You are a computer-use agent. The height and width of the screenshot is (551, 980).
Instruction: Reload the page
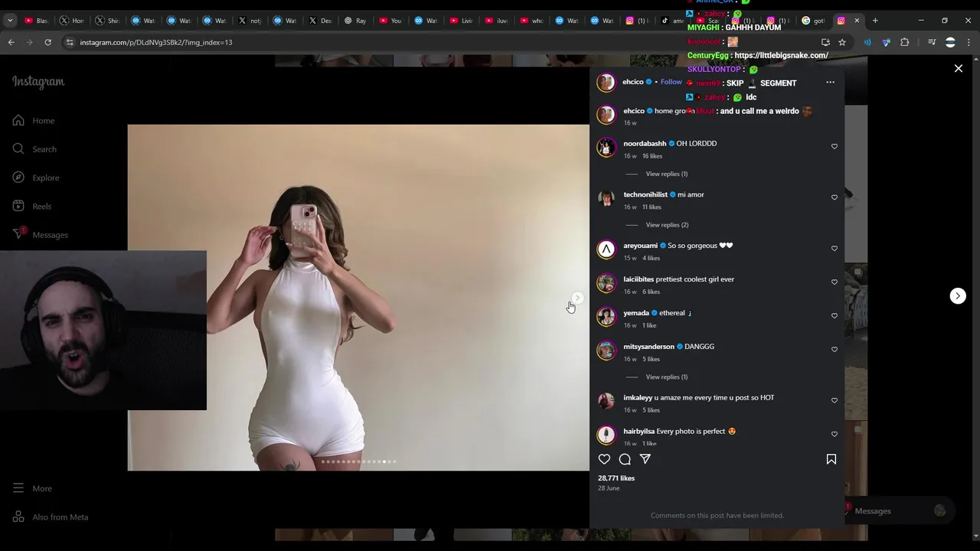tap(47, 42)
